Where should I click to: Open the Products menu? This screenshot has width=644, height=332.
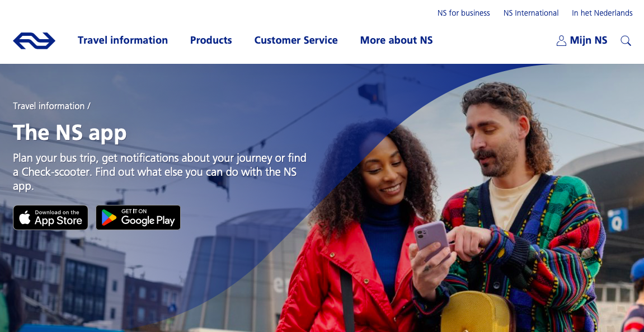211,40
